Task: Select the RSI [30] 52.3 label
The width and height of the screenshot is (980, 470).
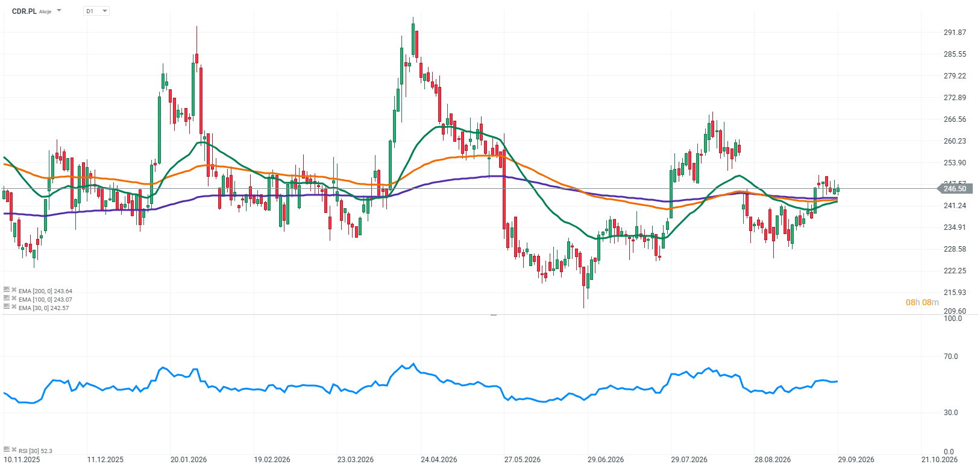Action: pos(36,451)
